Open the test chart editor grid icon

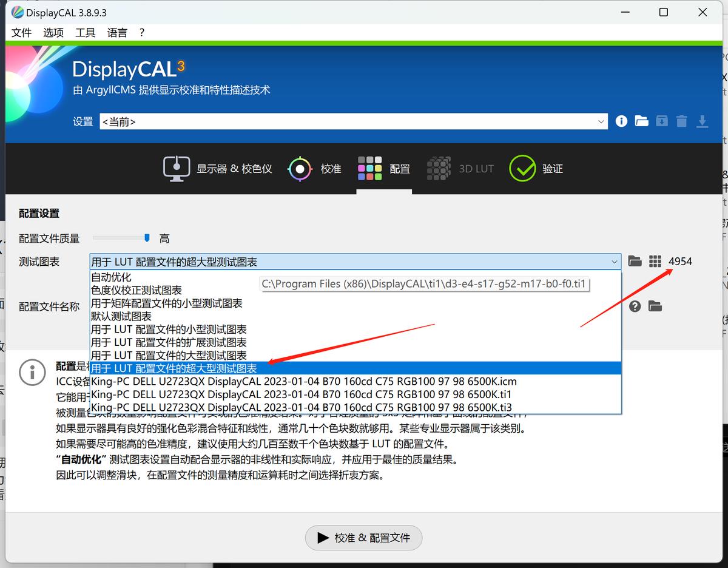pyautogui.click(x=655, y=261)
